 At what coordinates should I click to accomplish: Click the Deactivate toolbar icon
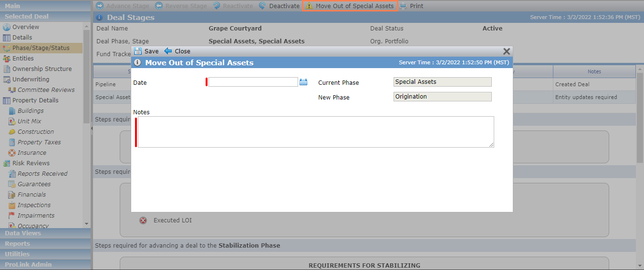click(x=262, y=6)
